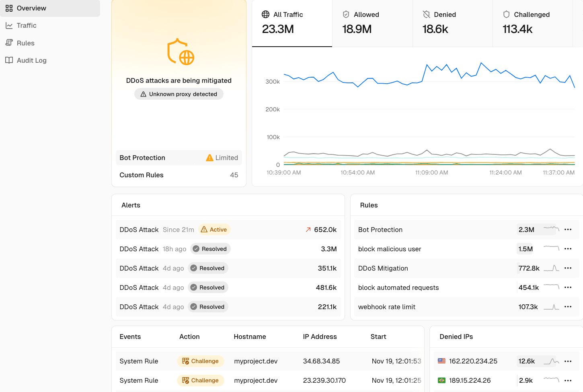583x392 pixels.
Task: Click the Brazil flag beside 189.15.224.26
Action: click(x=442, y=380)
